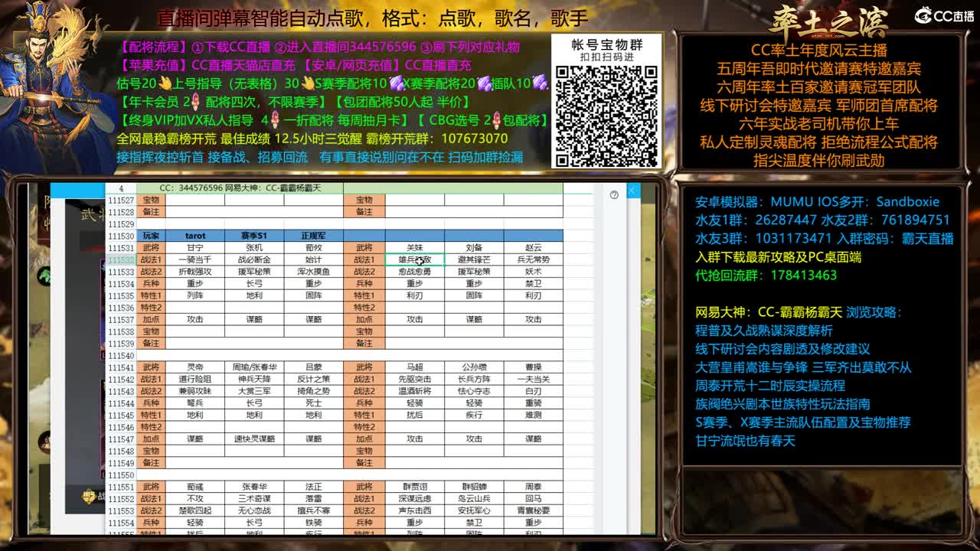This screenshot has width=980, height=551.
Task: Click the '反计之策' cell
Action: pos(313,380)
